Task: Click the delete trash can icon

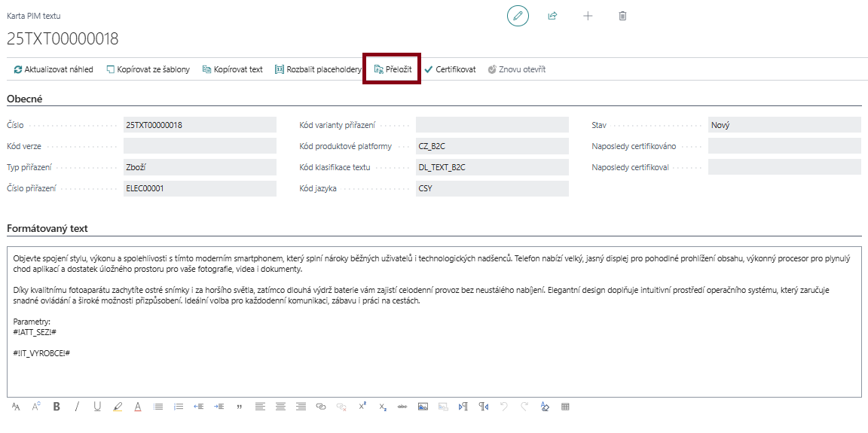Action: pos(622,16)
